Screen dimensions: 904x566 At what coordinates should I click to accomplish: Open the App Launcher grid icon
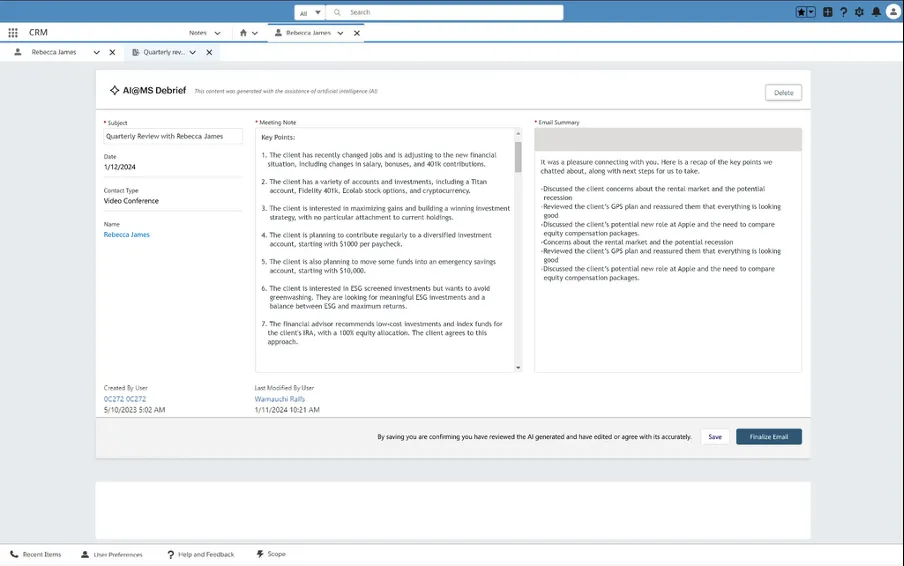point(13,32)
